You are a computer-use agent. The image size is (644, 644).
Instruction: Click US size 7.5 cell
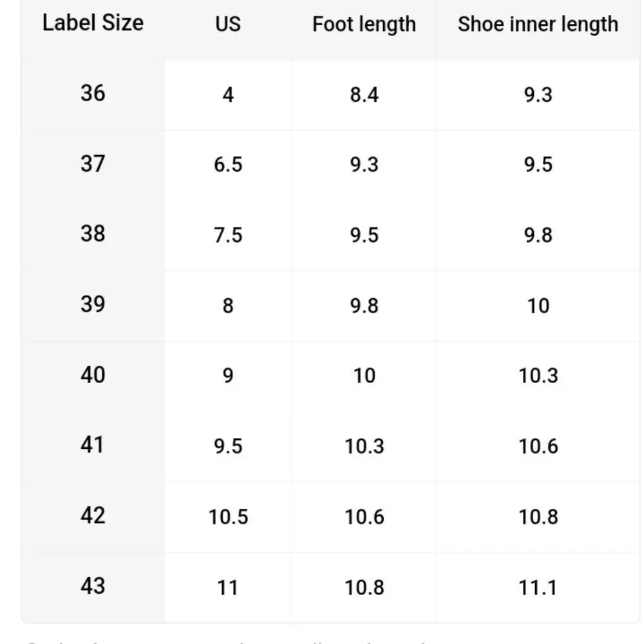point(228,235)
